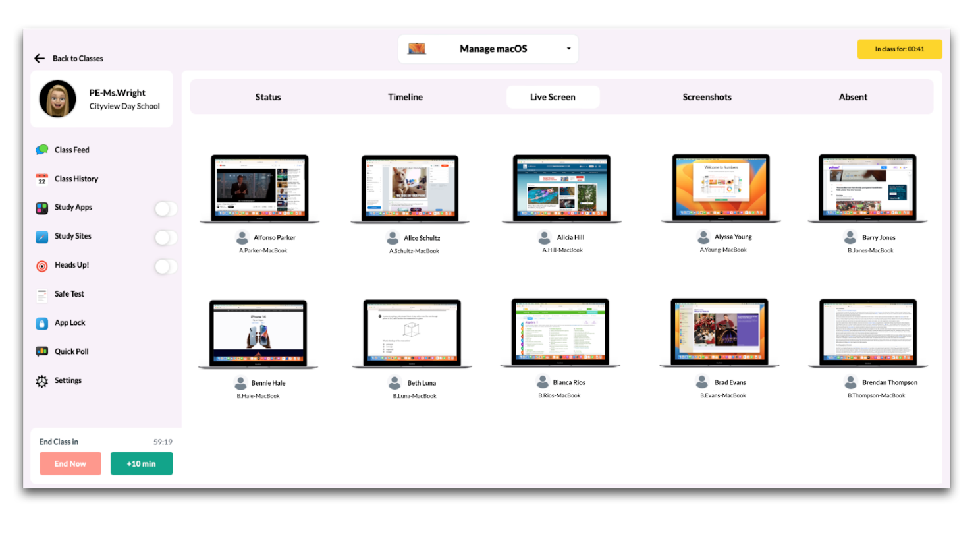Switch to the Timeline tab

[x=405, y=97]
